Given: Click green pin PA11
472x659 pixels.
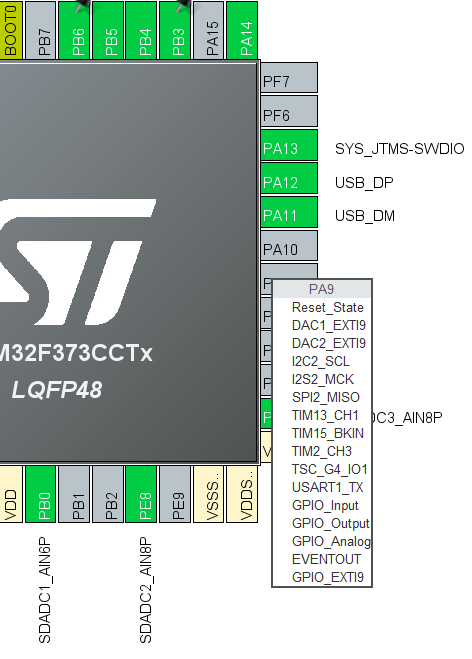Looking at the screenshot, I should tap(289, 212).
